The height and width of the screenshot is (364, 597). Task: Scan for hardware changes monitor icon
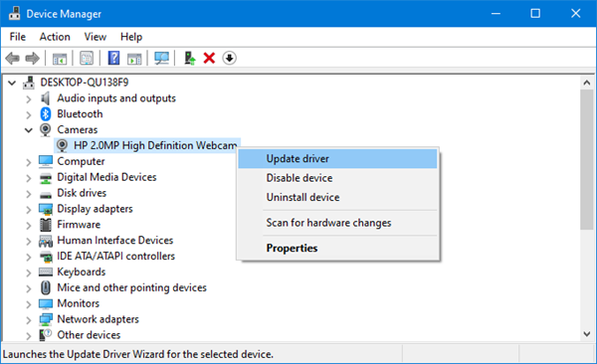[x=162, y=59]
